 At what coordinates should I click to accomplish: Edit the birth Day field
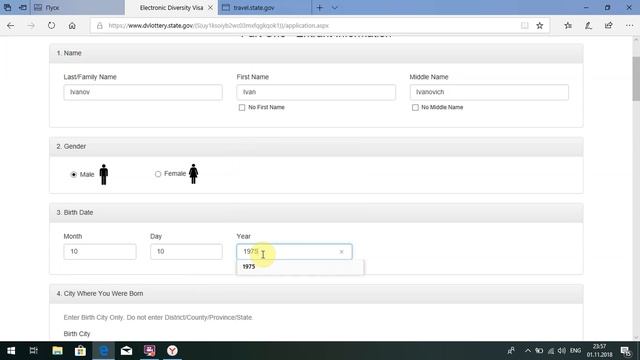(x=186, y=251)
